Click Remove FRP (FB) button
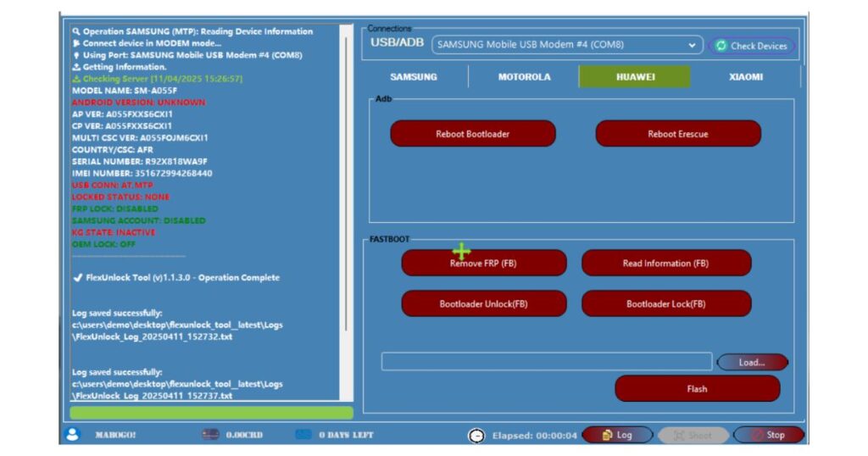Image resolution: width=868 pixels, height=456 pixels. [x=484, y=263]
